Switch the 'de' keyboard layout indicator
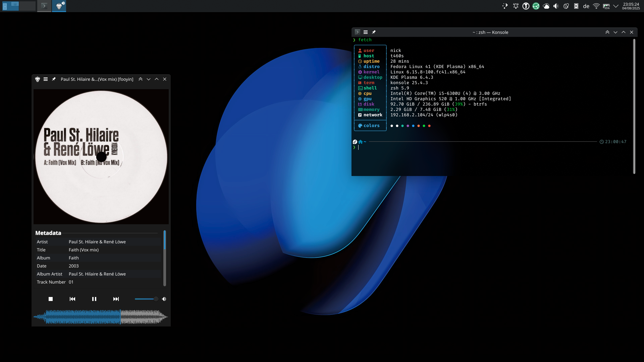This screenshot has width=644, height=362. [586, 6]
